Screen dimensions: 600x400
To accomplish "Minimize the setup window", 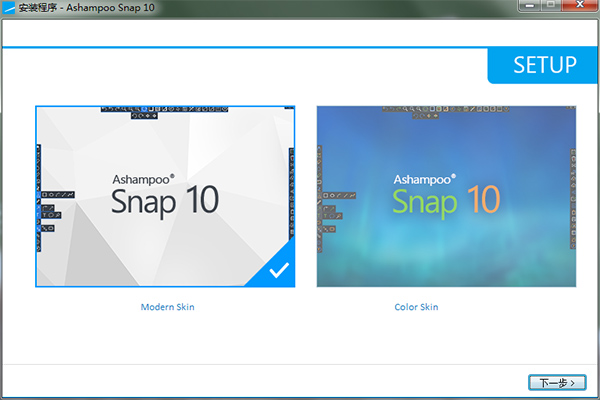I will [524, 8].
